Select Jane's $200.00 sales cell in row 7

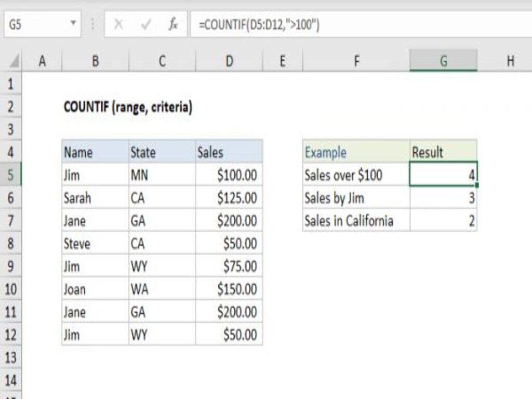229,221
